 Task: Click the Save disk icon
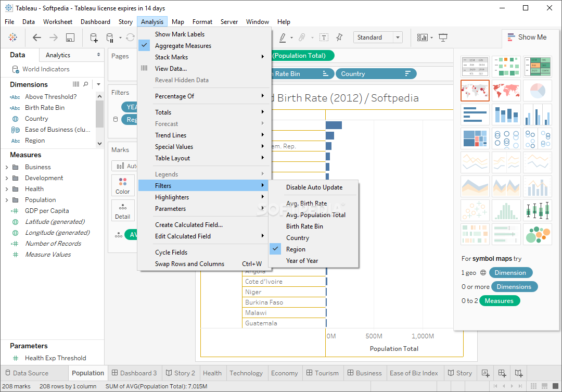[70, 37]
